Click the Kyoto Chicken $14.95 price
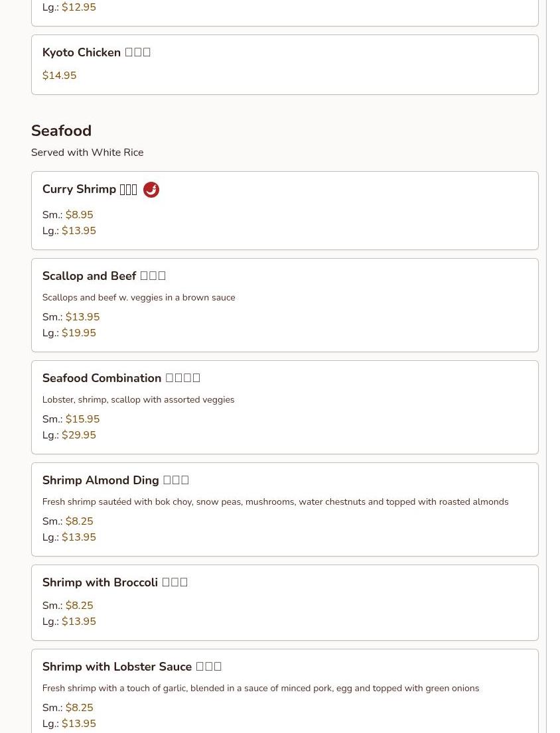Viewport: 560px width, 733px height. point(59,76)
